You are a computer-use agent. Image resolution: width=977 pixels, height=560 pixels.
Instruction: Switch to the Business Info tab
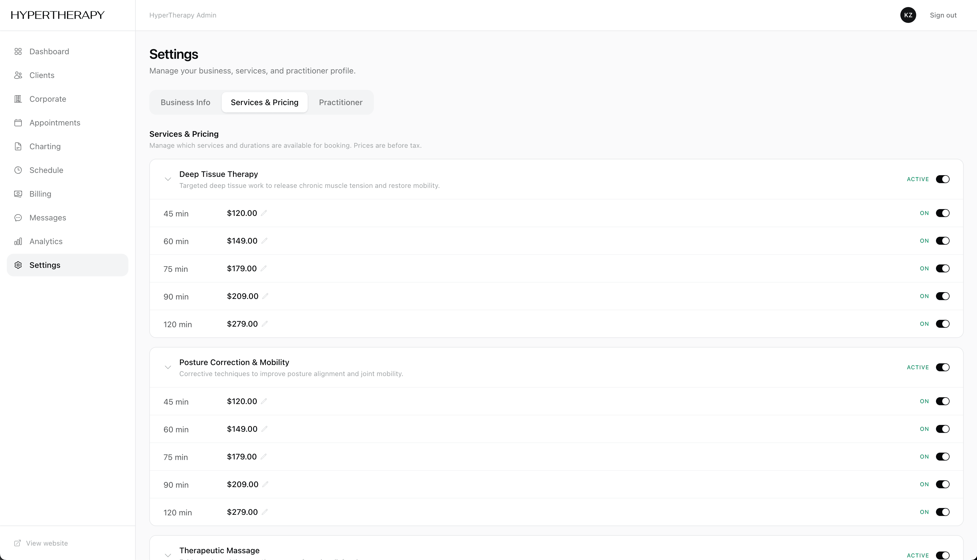click(x=186, y=102)
